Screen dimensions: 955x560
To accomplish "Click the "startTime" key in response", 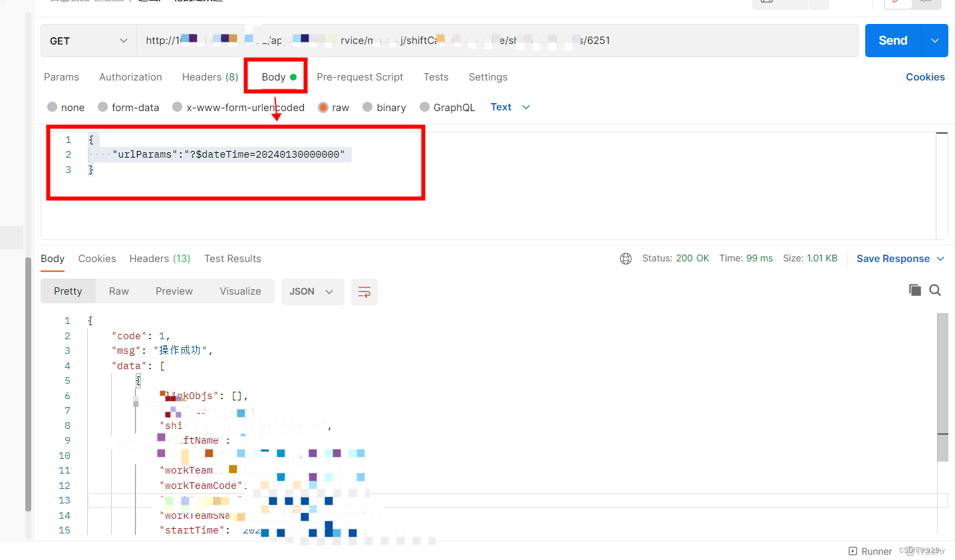I will tap(193, 530).
